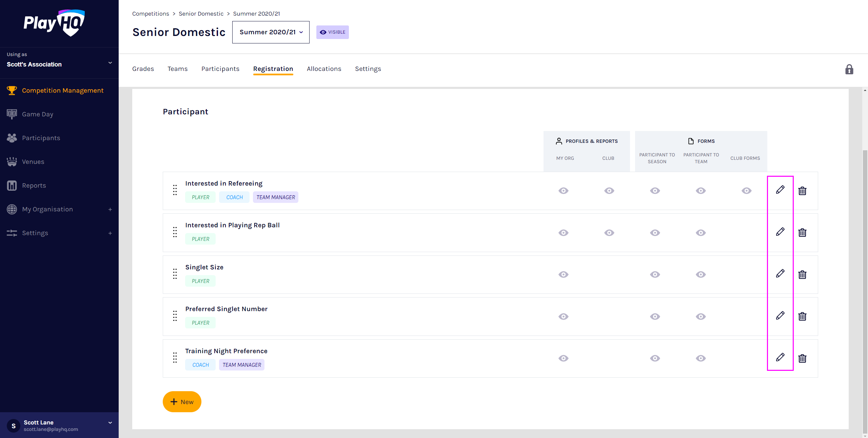Delete the Training Night Preference question
This screenshot has width=868, height=438.
[802, 358]
